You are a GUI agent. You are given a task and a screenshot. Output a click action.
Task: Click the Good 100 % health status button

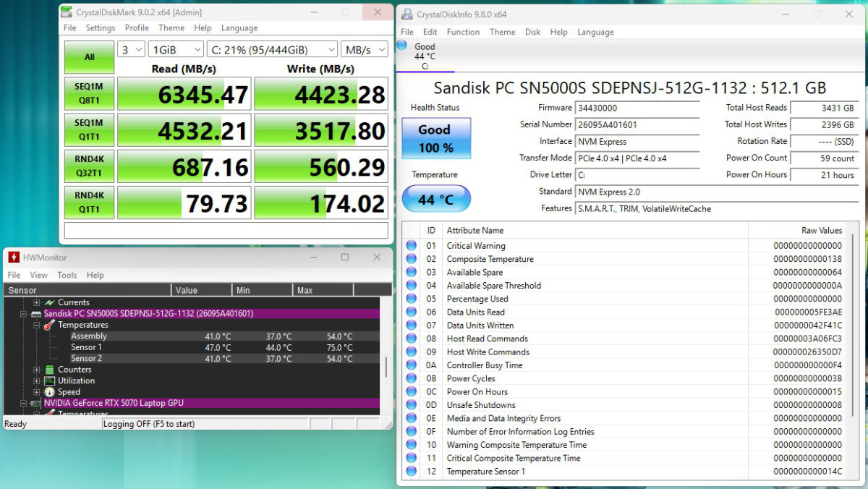(x=436, y=138)
